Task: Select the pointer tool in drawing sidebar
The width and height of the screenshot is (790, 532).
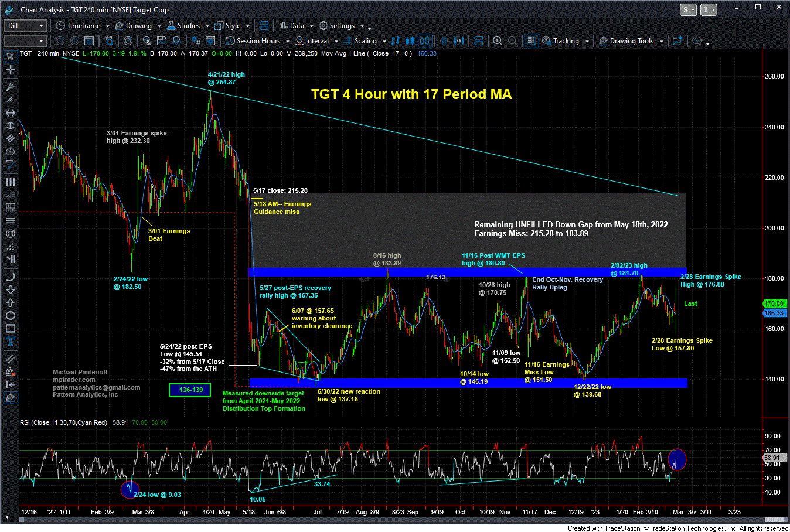Action: (x=10, y=57)
